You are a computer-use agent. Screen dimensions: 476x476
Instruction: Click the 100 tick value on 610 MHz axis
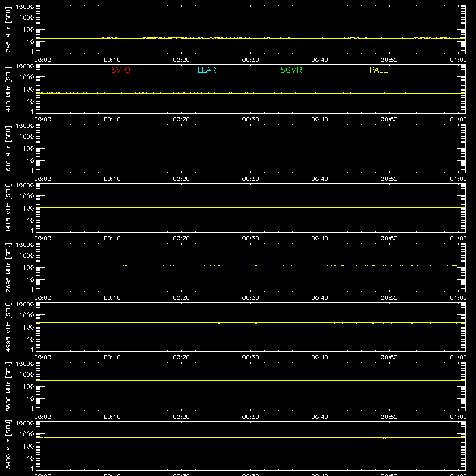(x=29, y=149)
